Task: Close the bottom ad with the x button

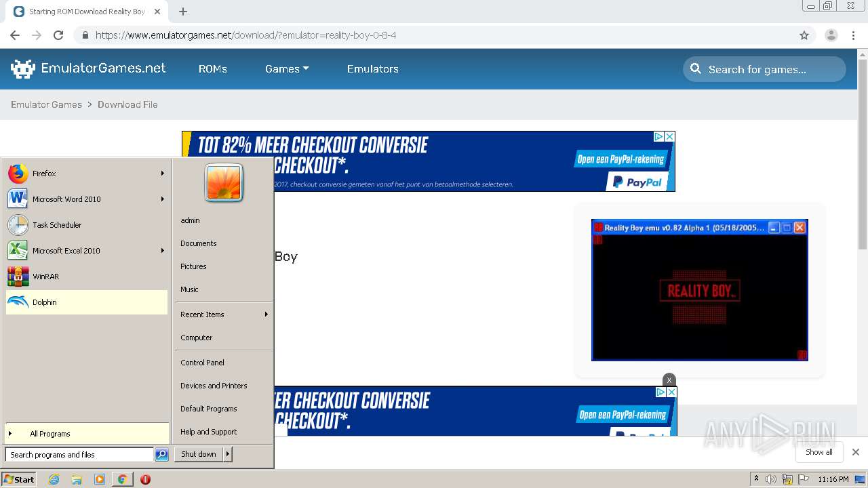Action: point(669,380)
